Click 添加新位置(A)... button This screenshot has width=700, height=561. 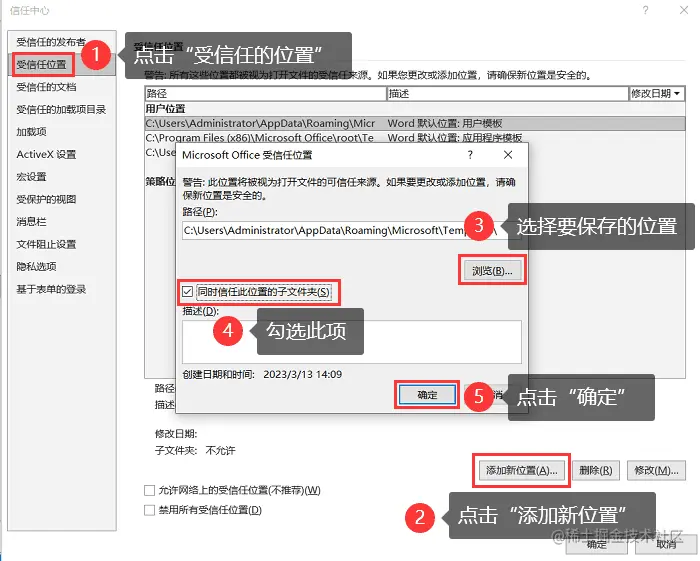(x=521, y=470)
